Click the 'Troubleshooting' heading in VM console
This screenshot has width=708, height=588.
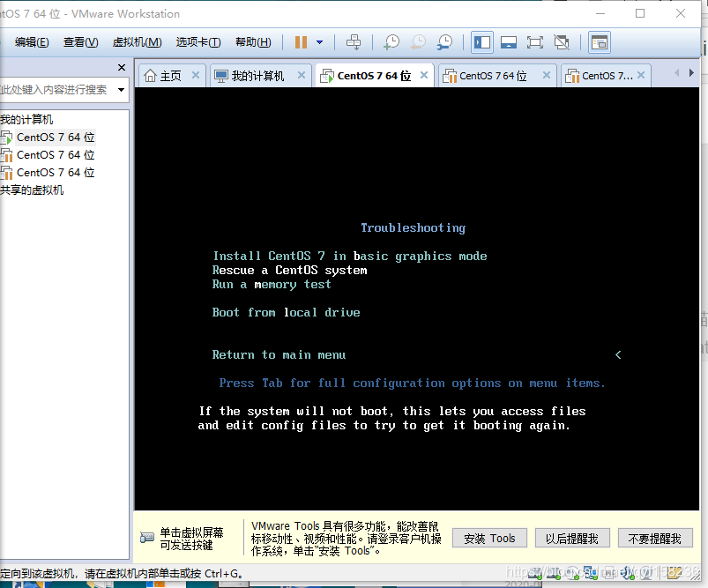pos(414,227)
